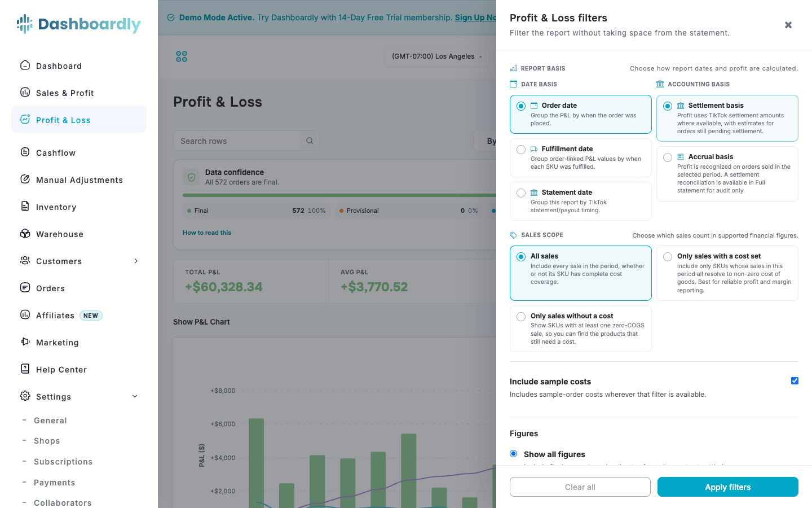This screenshot has height=508, width=812.
Task: Click the Dashboard home icon in sidebar
Action: 25,65
